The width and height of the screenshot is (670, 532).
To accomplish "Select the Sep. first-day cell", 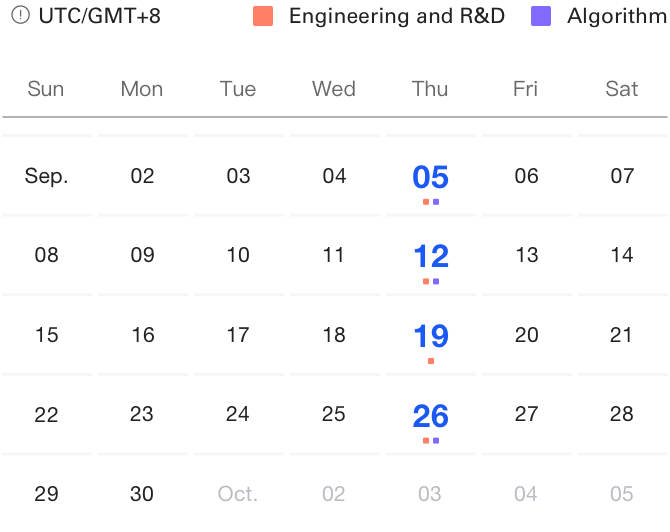I will pyautogui.click(x=47, y=177).
